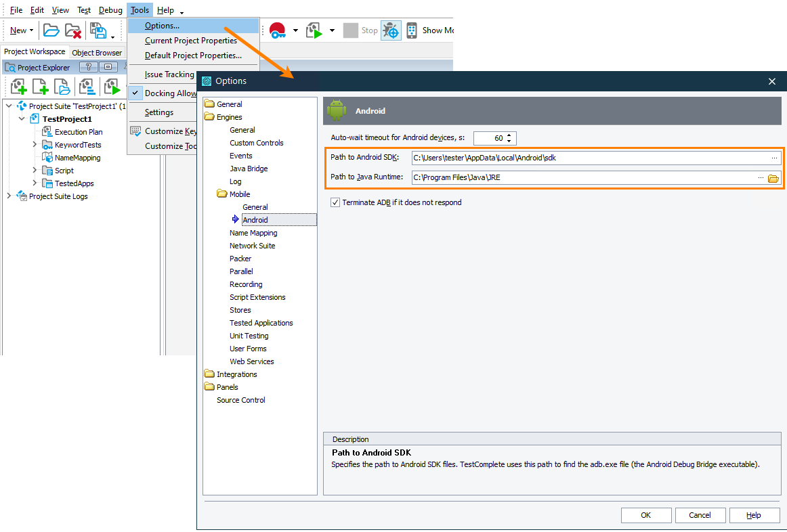The height and width of the screenshot is (532, 787).
Task: Run the project using the green play icon
Action: [314, 30]
